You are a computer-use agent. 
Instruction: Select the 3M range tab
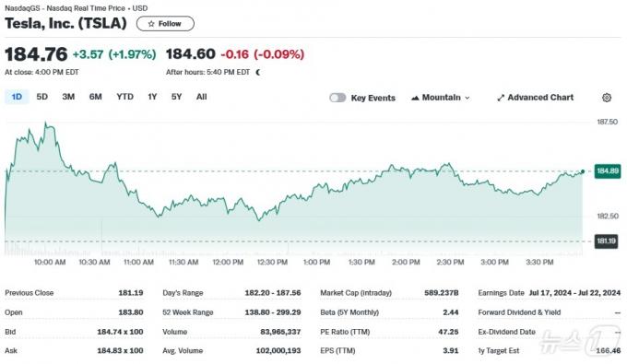(x=68, y=97)
